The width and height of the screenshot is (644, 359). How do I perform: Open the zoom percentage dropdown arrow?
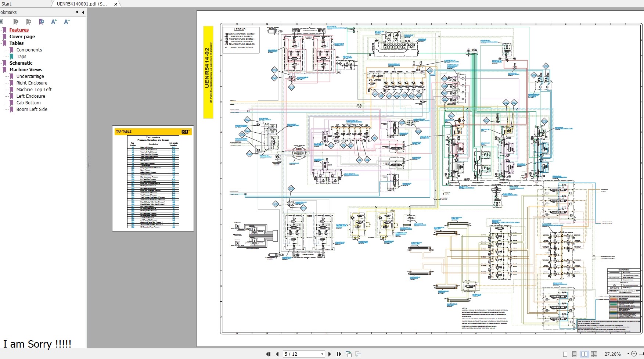(628, 354)
